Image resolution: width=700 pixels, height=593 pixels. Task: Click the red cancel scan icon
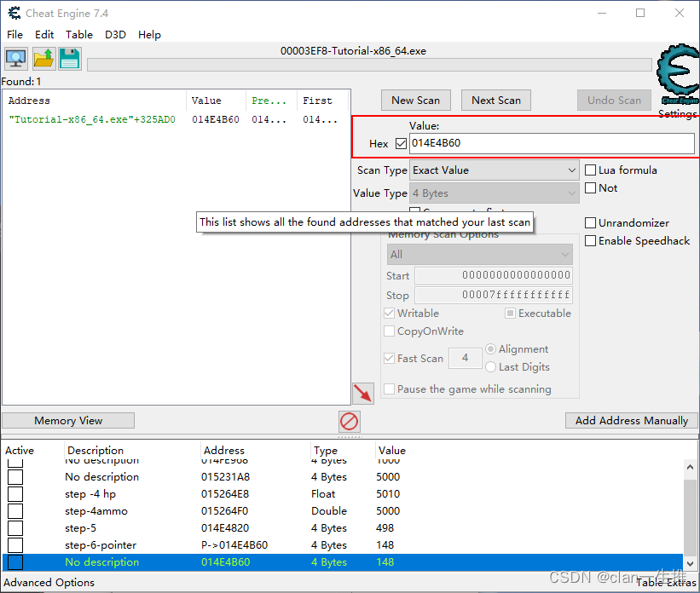pyautogui.click(x=349, y=421)
